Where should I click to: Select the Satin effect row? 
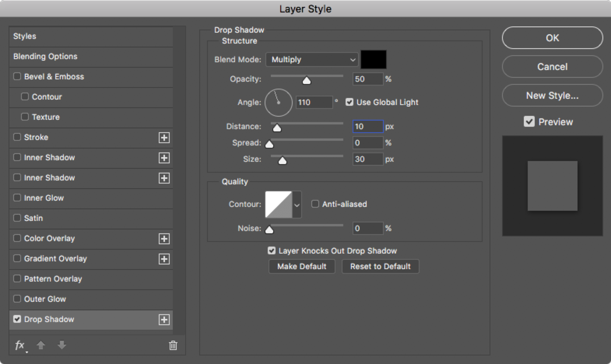pos(91,218)
